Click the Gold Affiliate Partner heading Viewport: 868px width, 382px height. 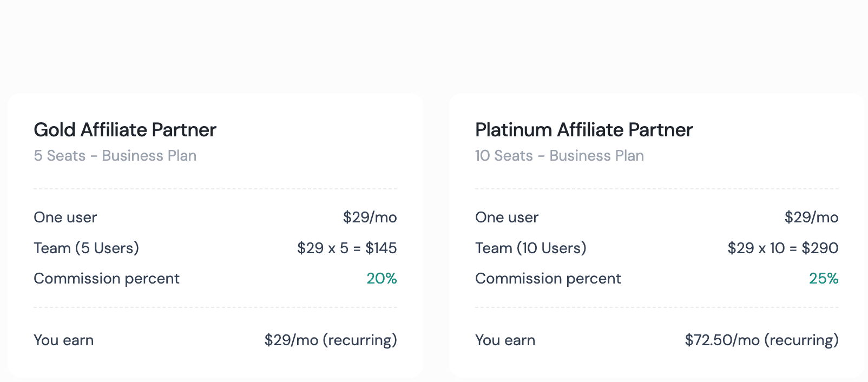click(125, 130)
